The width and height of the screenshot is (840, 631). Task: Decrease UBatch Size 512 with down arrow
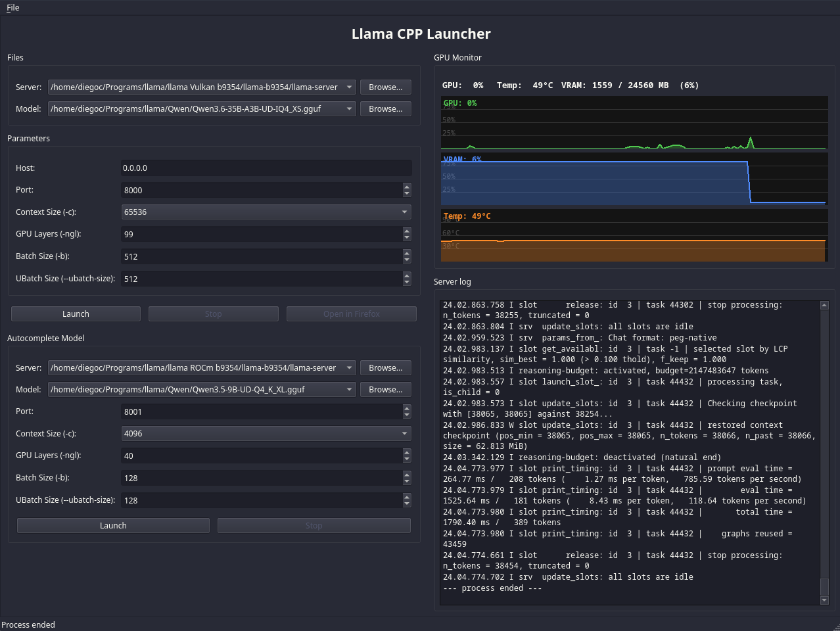[x=407, y=283]
